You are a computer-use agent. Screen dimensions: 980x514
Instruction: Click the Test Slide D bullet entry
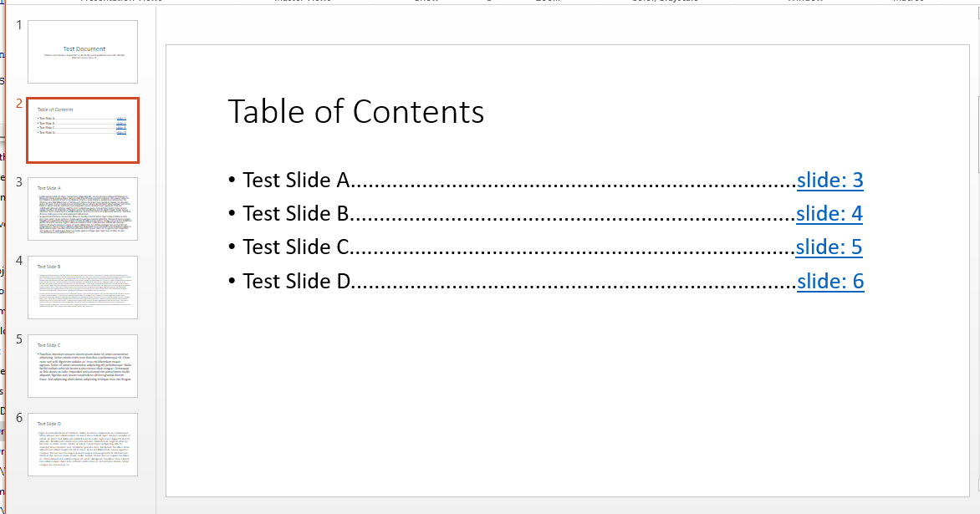[298, 281]
